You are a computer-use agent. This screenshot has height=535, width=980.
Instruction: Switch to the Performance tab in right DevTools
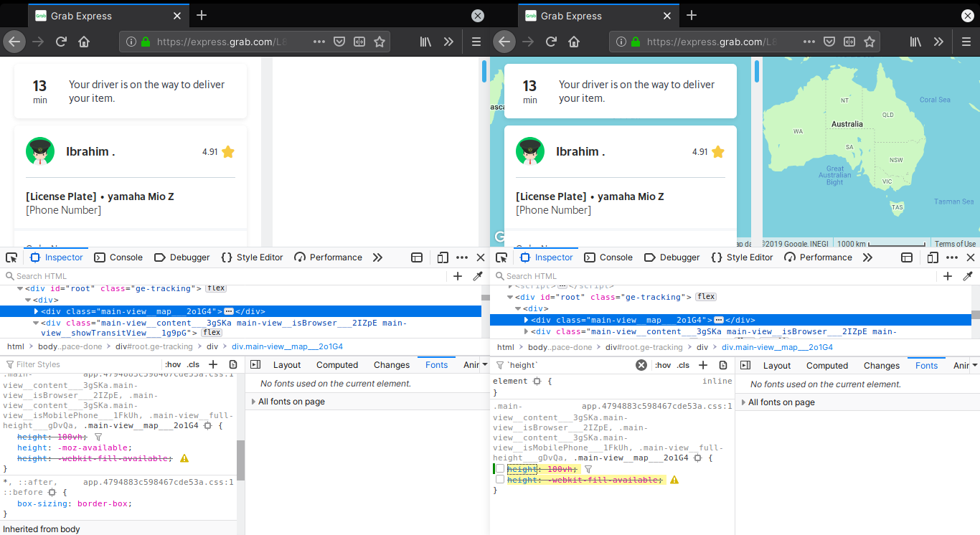(818, 257)
